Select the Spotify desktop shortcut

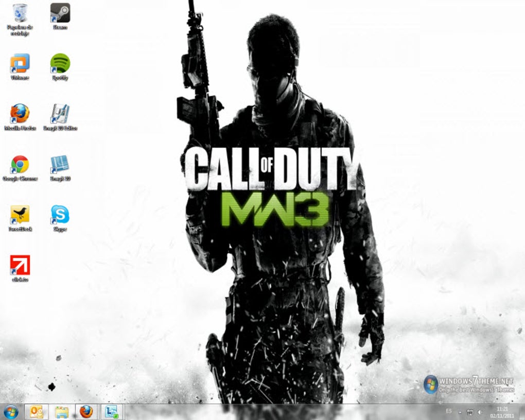tap(60, 64)
